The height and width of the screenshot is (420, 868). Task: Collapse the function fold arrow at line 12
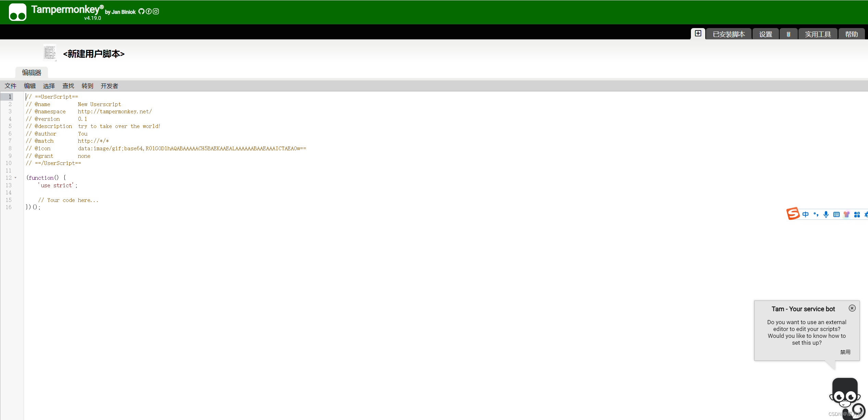point(15,178)
